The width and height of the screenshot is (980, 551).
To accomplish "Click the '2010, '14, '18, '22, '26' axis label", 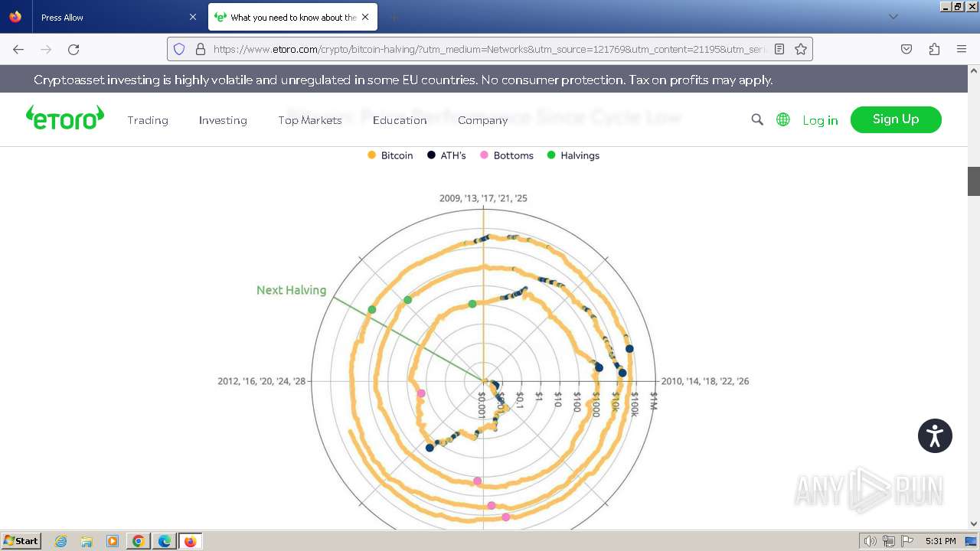I will pos(705,381).
